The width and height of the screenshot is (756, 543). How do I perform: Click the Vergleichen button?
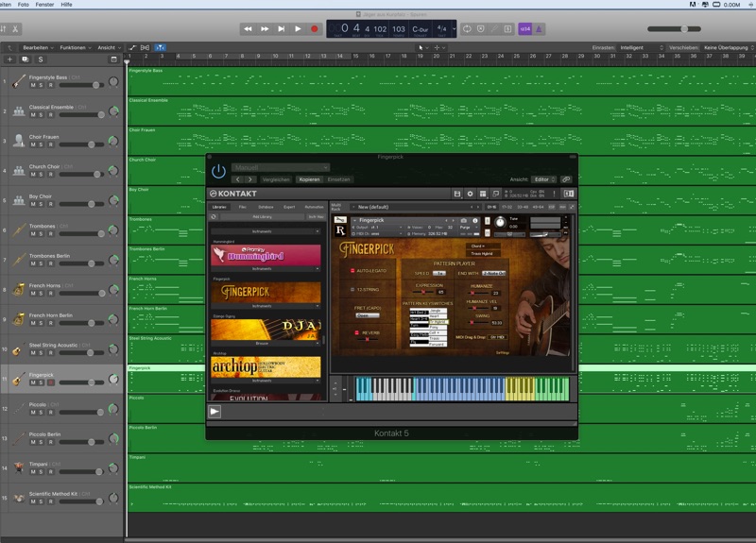tap(276, 179)
